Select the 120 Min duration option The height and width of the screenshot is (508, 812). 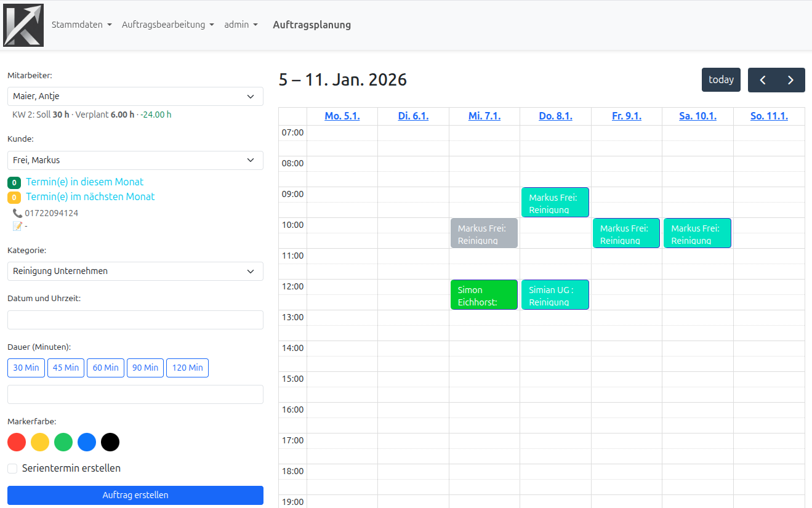[187, 368]
